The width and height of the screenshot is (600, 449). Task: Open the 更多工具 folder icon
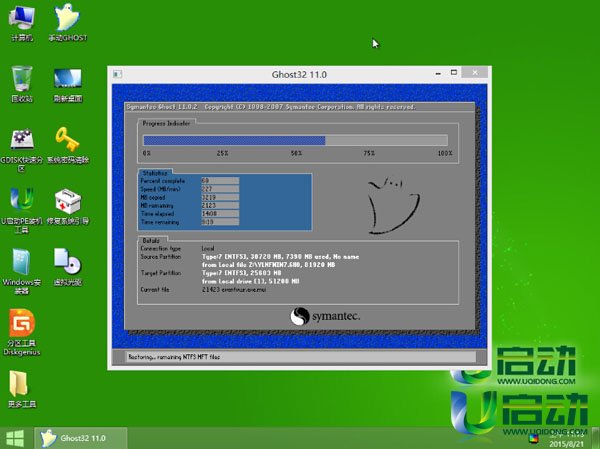[x=21, y=389]
